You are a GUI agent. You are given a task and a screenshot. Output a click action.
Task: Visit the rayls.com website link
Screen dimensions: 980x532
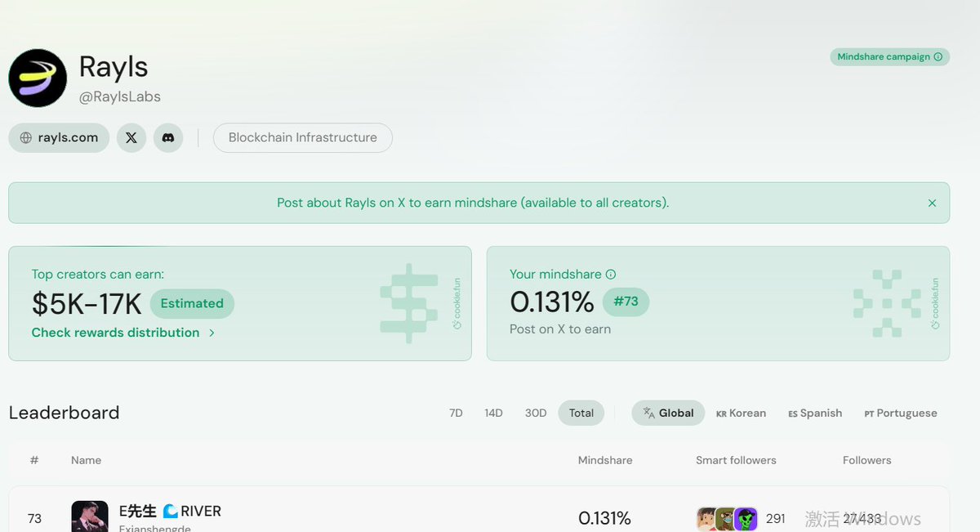(59, 137)
